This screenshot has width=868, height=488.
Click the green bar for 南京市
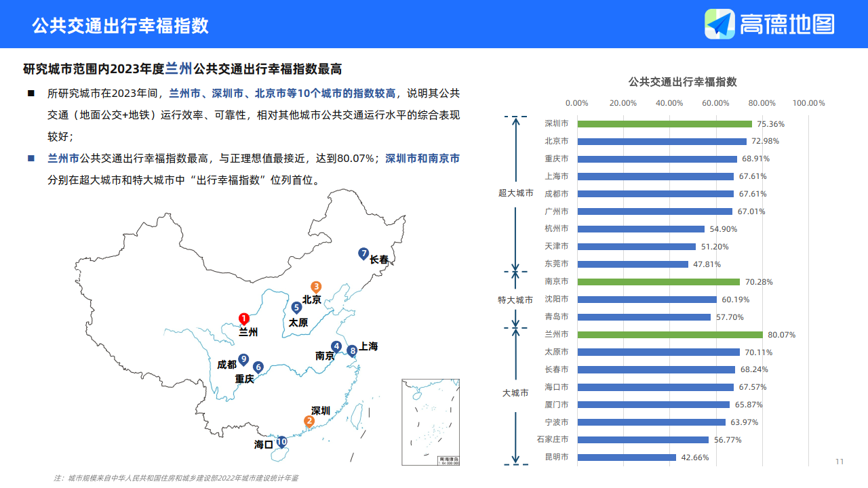tap(658, 281)
